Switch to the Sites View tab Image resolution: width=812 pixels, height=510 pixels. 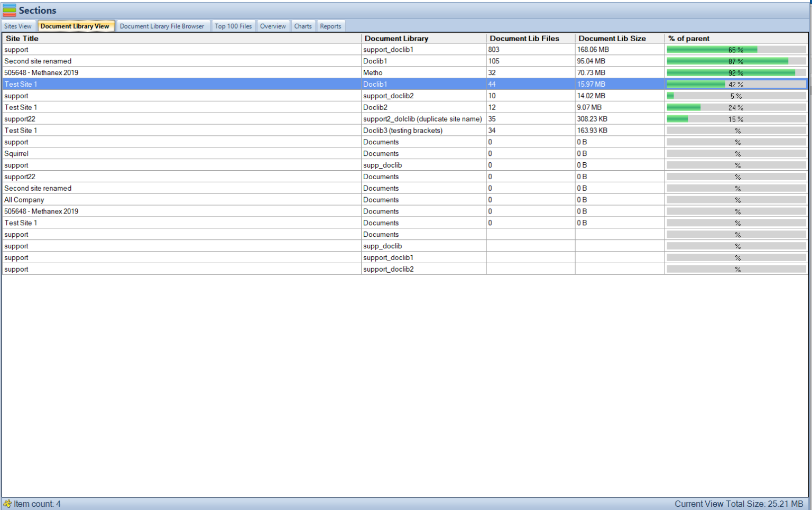17,25
